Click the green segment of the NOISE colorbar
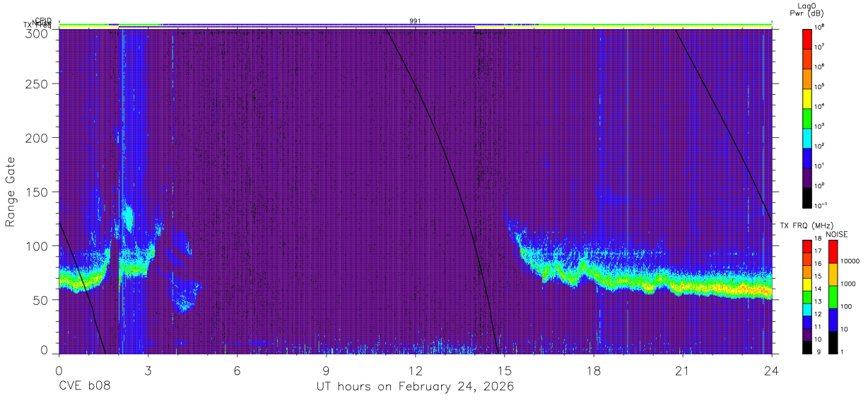This screenshot has width=868, height=401. click(833, 297)
